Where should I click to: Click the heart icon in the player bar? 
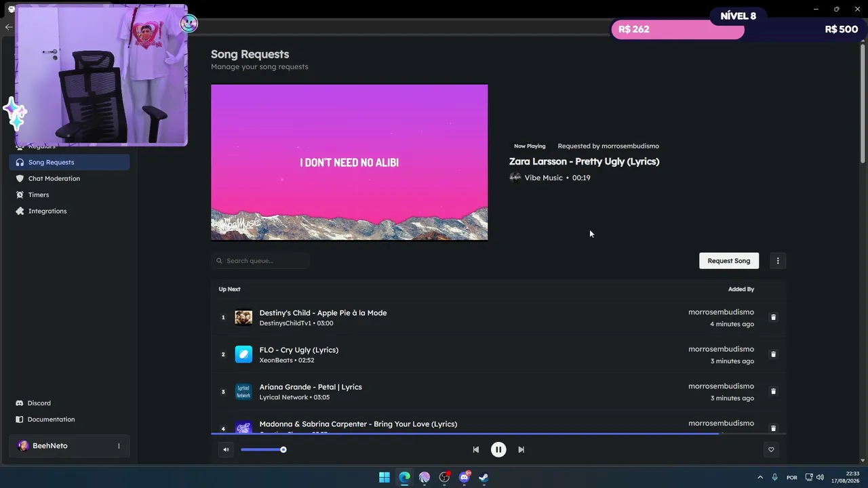771,449
